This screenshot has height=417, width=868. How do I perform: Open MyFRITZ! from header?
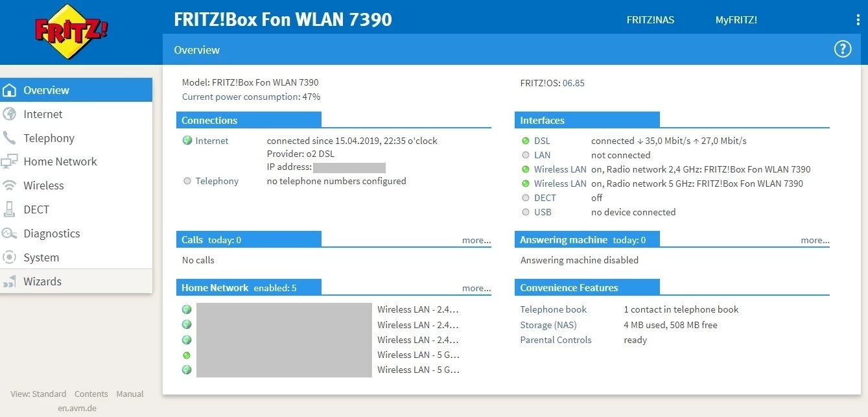pos(736,20)
